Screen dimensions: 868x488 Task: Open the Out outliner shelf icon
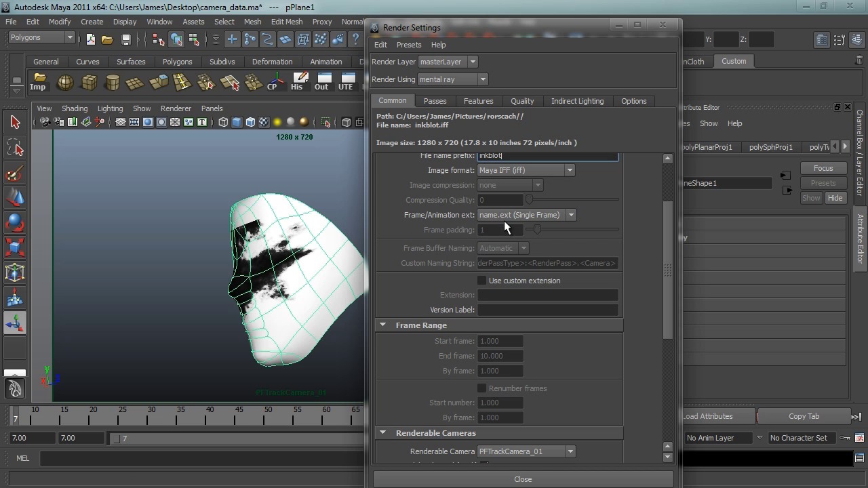click(x=322, y=82)
